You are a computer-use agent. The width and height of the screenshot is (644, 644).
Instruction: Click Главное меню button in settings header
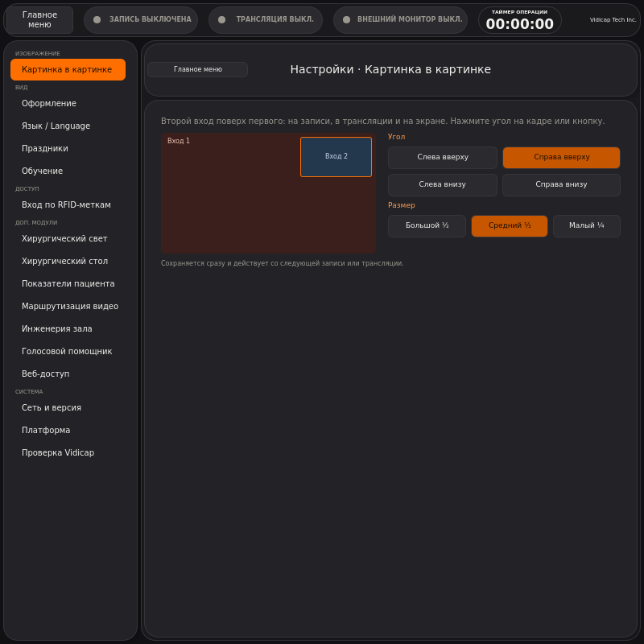(197, 69)
